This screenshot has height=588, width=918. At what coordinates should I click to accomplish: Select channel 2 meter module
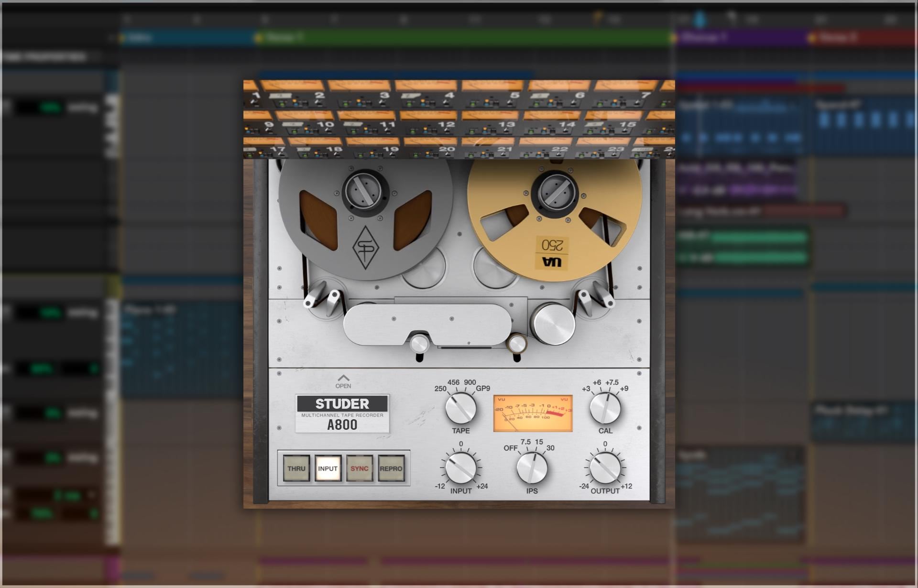coord(294,94)
